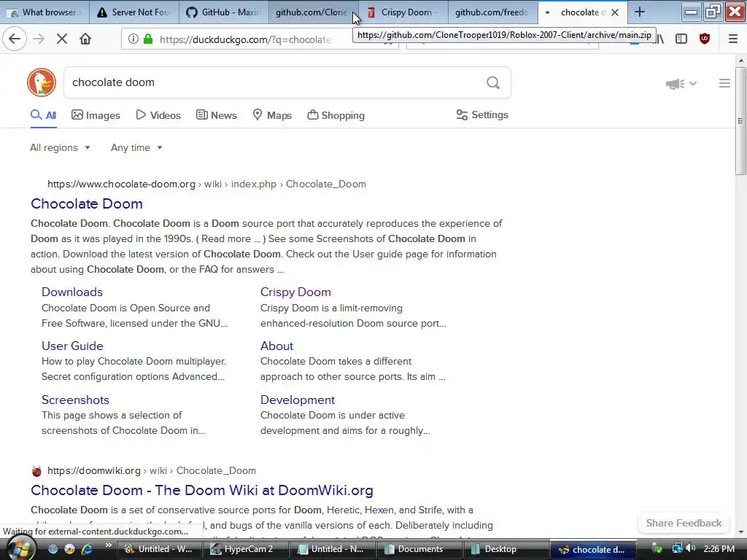Open network icon in system tray

[x=676, y=548]
